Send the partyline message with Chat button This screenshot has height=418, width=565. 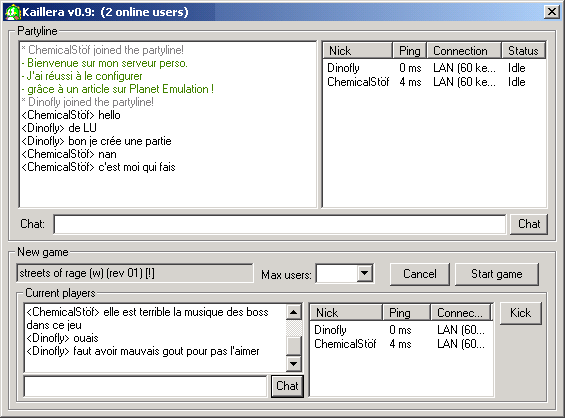click(x=529, y=224)
